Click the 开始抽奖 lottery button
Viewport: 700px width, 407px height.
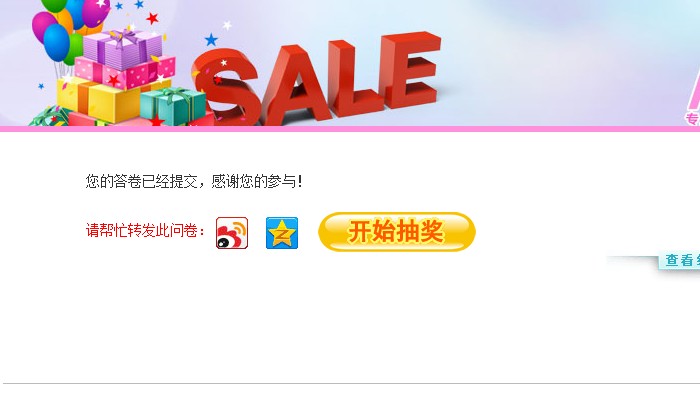(397, 232)
